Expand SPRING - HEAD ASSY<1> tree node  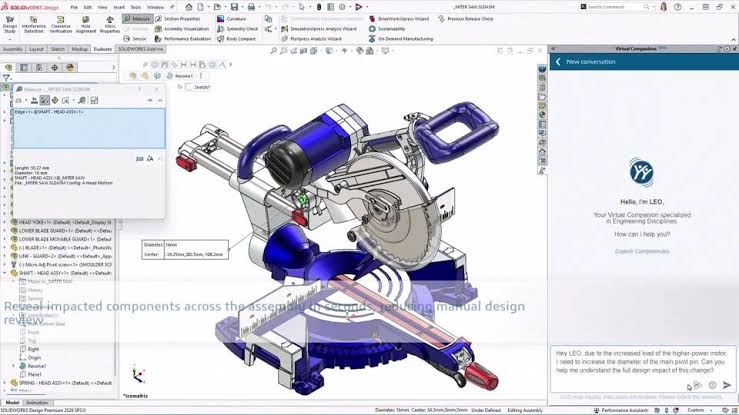[x=5, y=383]
